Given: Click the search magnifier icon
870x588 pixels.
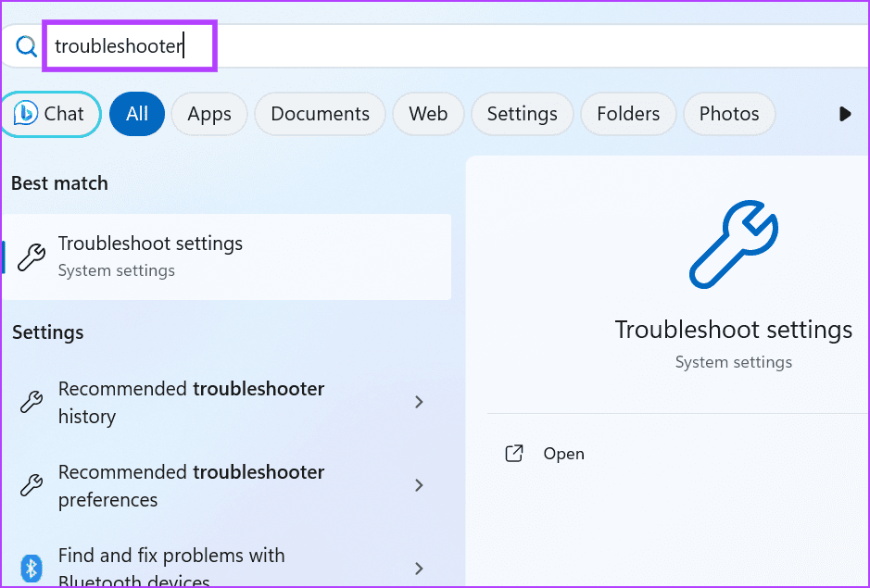Looking at the screenshot, I should point(26,46).
